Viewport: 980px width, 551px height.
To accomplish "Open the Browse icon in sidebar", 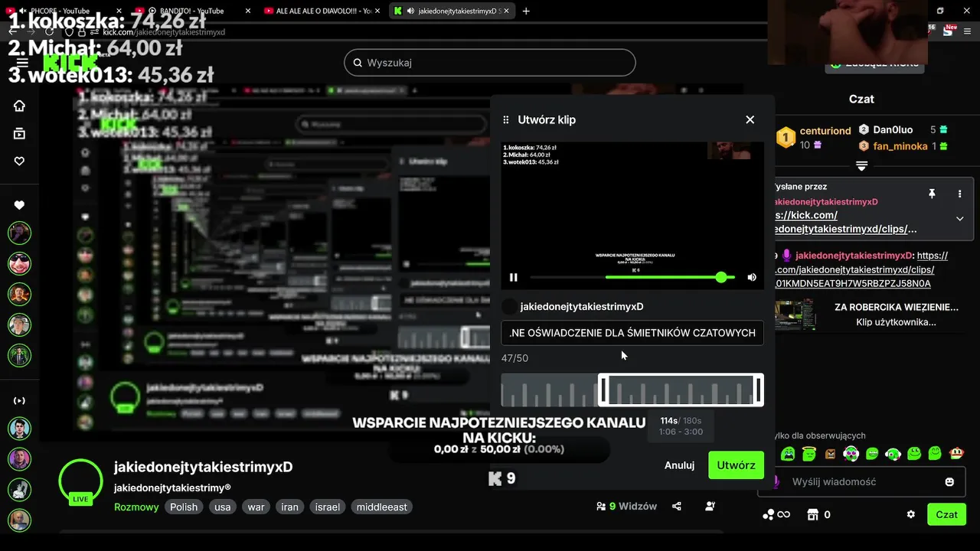I will [x=19, y=134].
